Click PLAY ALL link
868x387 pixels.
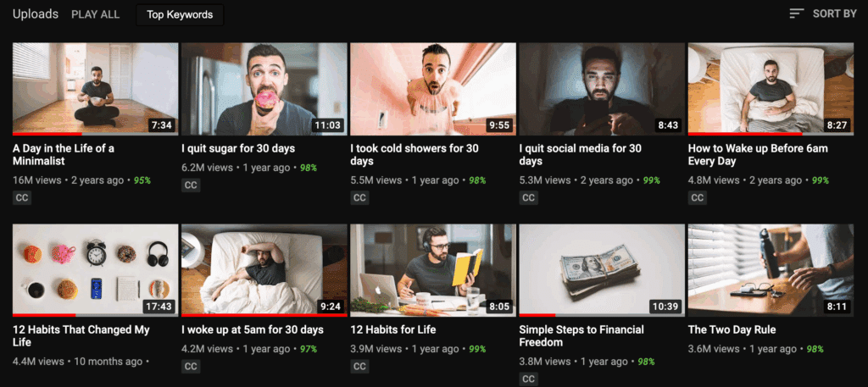[x=95, y=15]
